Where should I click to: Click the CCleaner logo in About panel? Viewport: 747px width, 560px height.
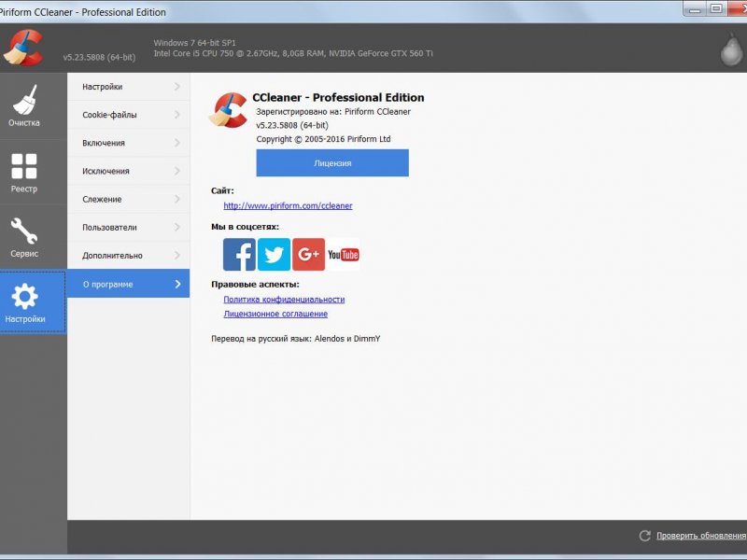pos(228,110)
